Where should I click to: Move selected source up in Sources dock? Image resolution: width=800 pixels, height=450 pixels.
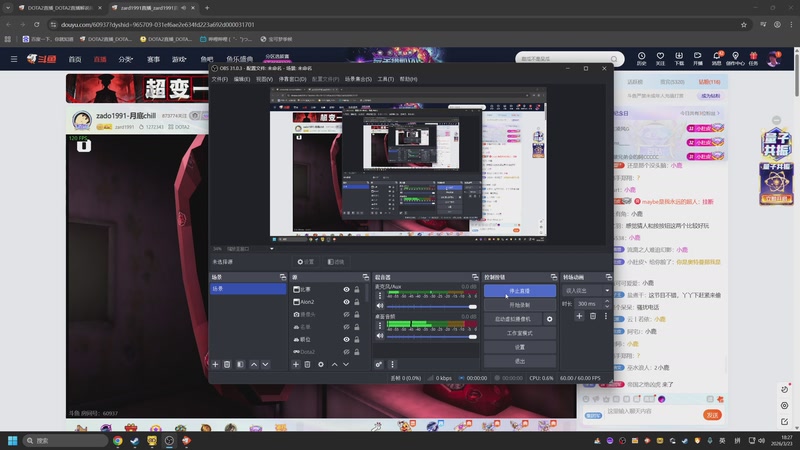pos(334,364)
